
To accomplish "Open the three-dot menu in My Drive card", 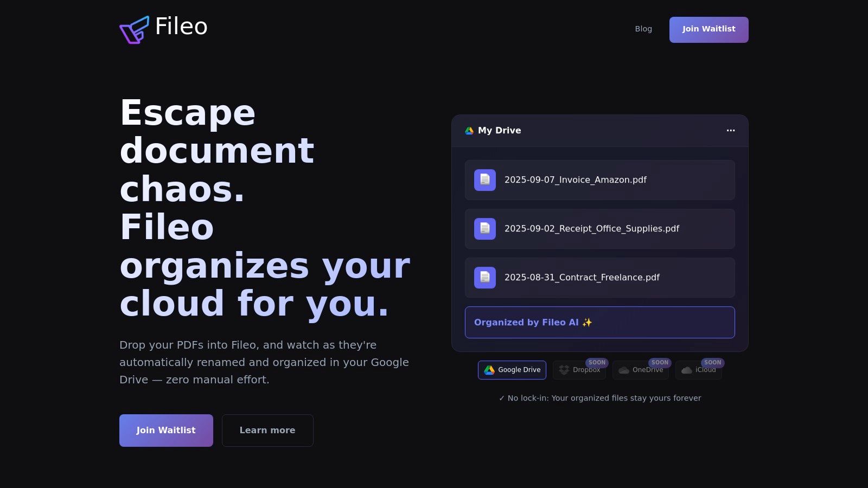I will click(731, 130).
